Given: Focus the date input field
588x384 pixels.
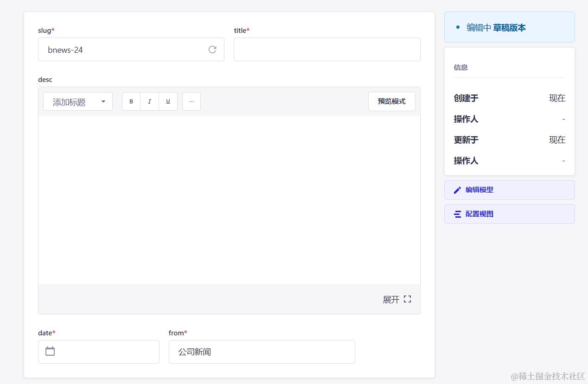Looking at the screenshot, I should (x=99, y=352).
